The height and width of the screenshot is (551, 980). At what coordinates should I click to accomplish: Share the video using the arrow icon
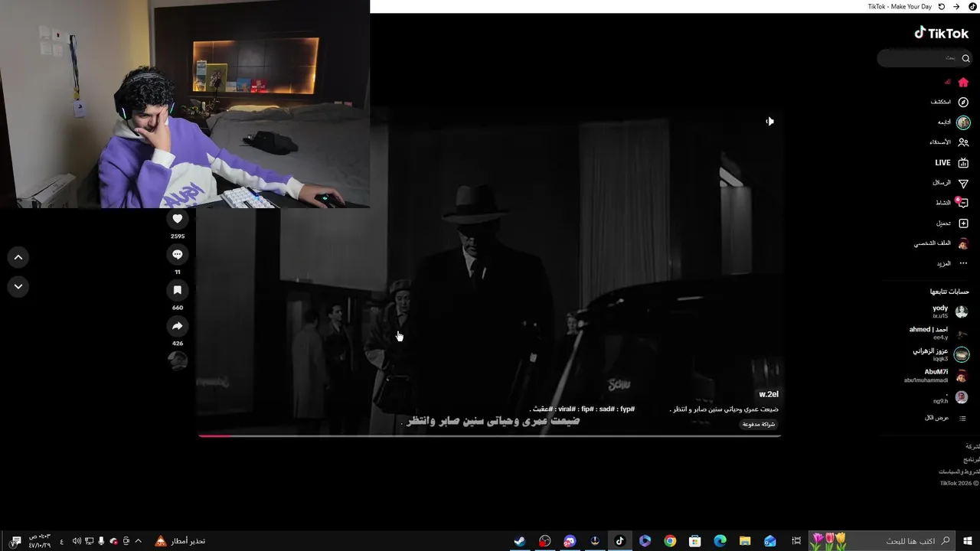(178, 326)
